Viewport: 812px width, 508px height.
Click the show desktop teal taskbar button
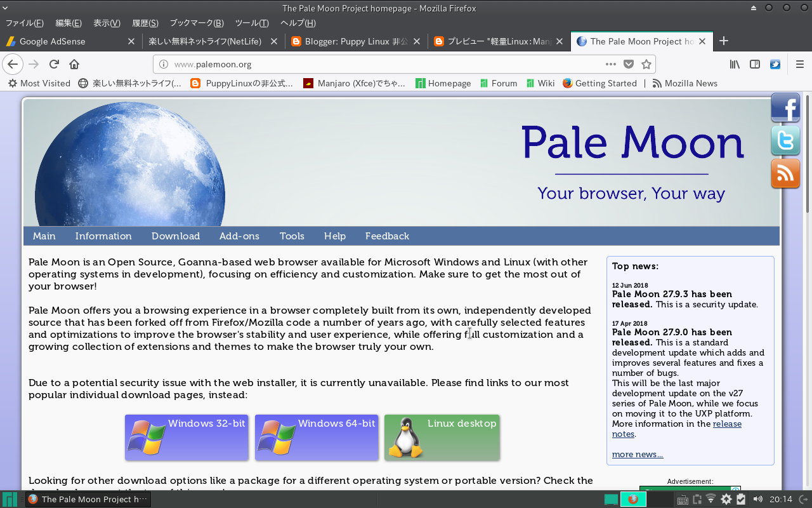(611, 500)
